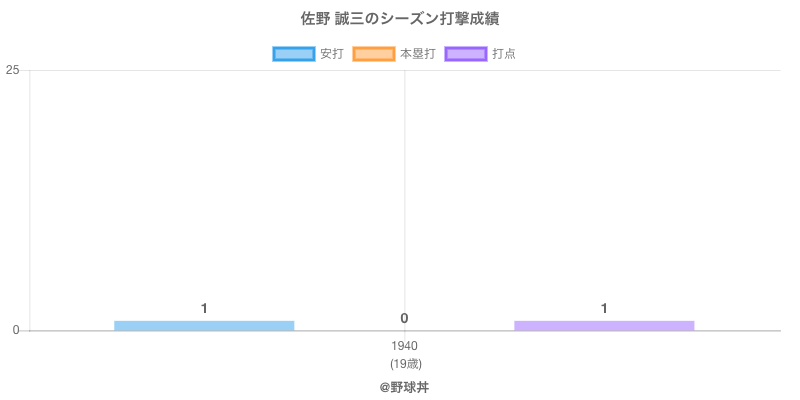The width and height of the screenshot is (800, 400).
Task: Click the 25 y-axis tick label
Action: coord(13,70)
